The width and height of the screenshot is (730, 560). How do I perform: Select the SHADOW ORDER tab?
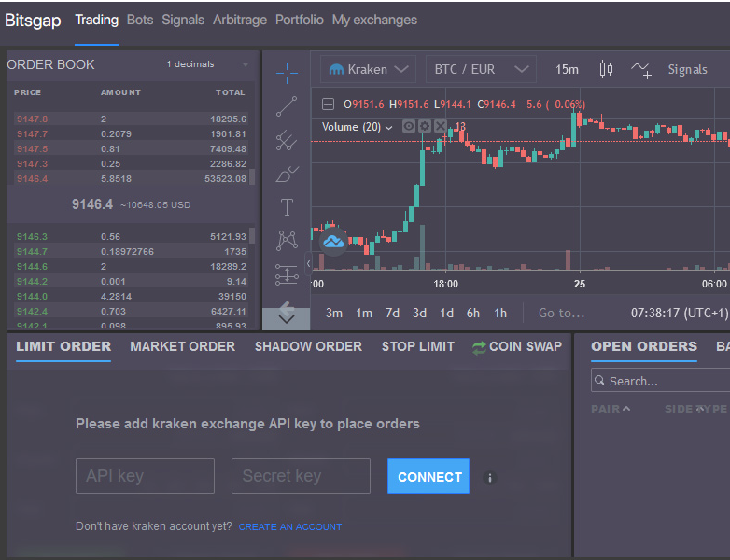coord(308,347)
